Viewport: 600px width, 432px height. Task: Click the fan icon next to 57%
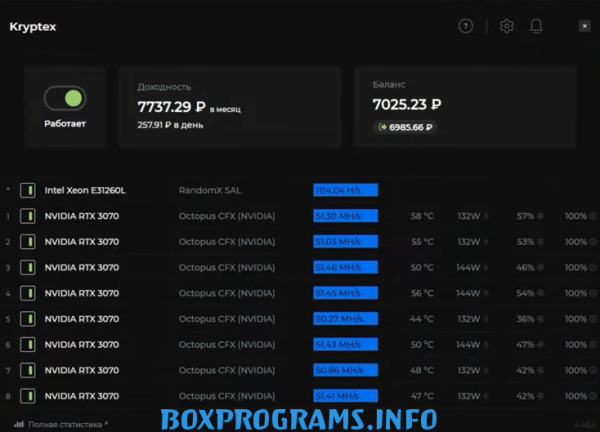click(x=540, y=216)
